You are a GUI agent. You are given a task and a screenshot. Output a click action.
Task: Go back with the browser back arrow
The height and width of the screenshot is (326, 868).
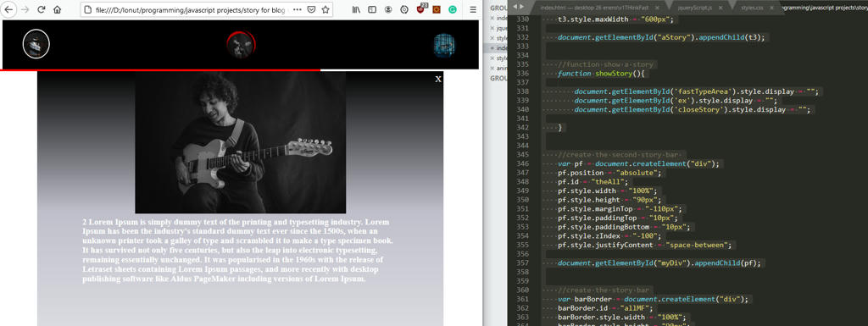click(9, 9)
